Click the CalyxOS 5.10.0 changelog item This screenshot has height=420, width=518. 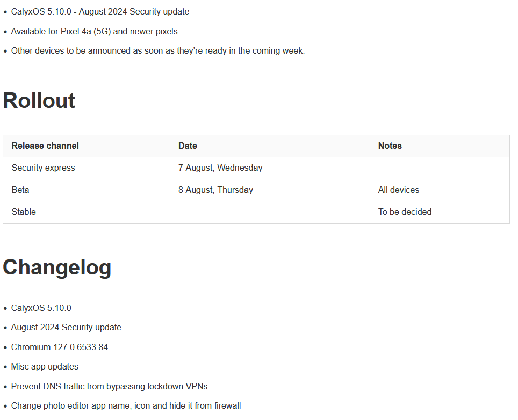tap(41, 308)
